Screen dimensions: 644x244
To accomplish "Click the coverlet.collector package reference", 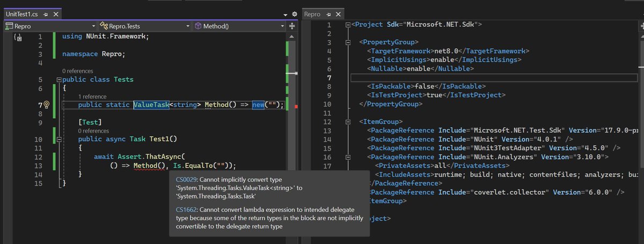I will (496, 191).
